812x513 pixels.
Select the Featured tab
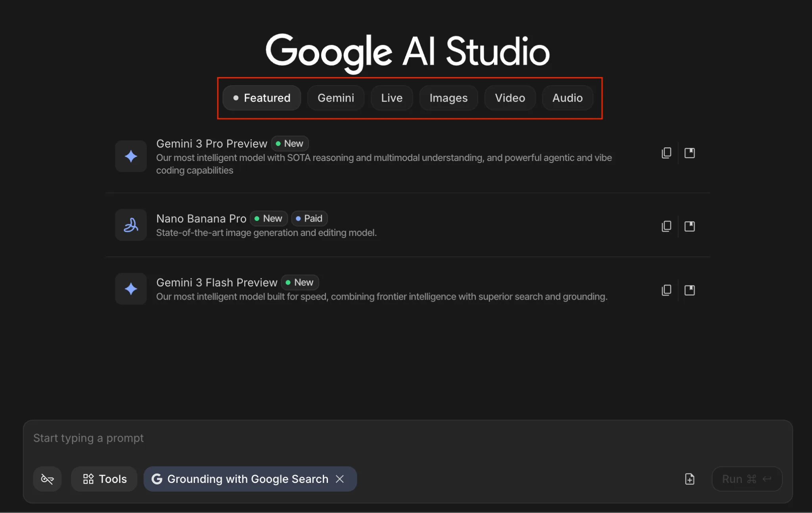click(262, 98)
